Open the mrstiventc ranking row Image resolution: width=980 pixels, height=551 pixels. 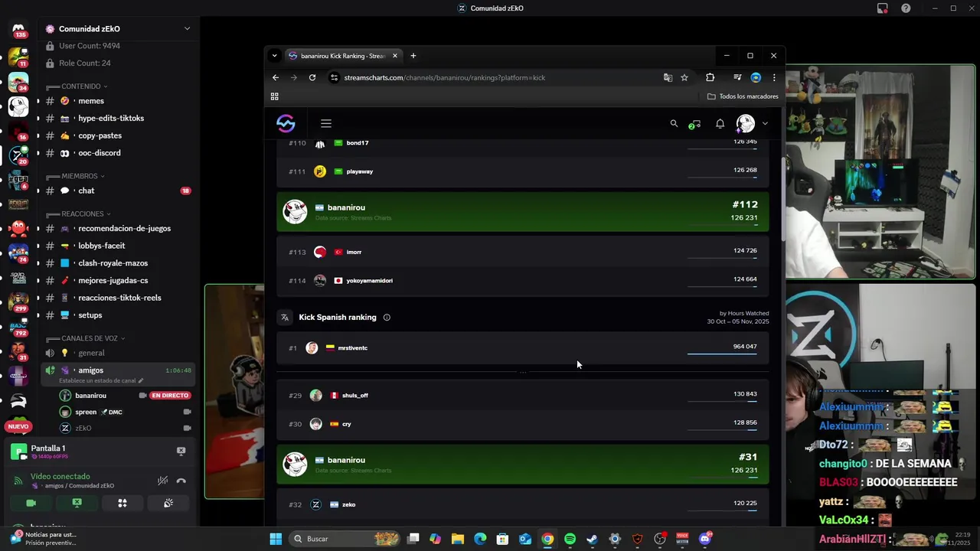click(523, 348)
